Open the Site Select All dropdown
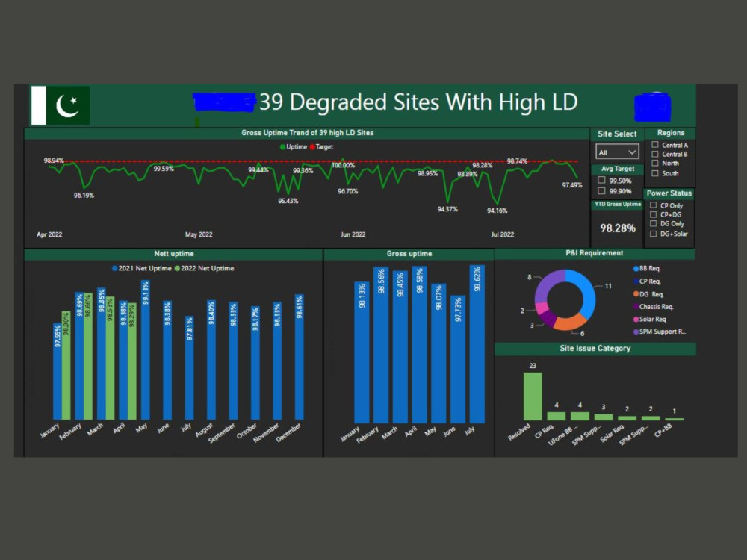This screenshot has height=560, width=747. pyautogui.click(x=617, y=152)
